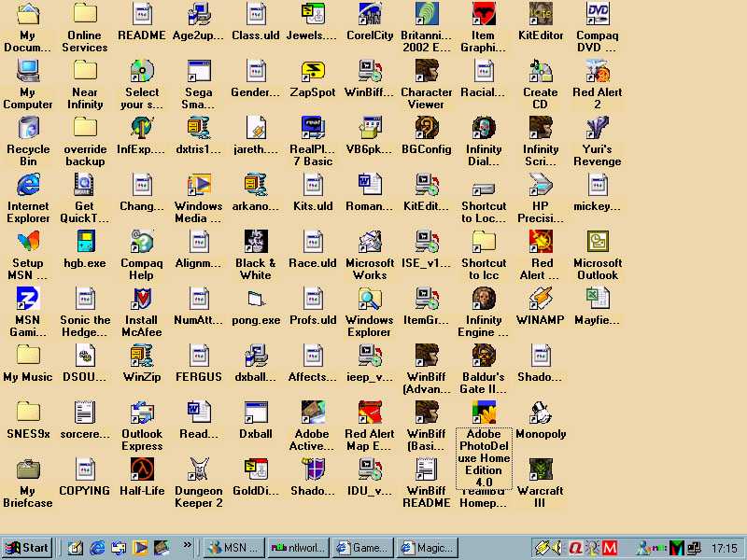Open the WinBiff README document
747x560 pixels.
pos(427,469)
